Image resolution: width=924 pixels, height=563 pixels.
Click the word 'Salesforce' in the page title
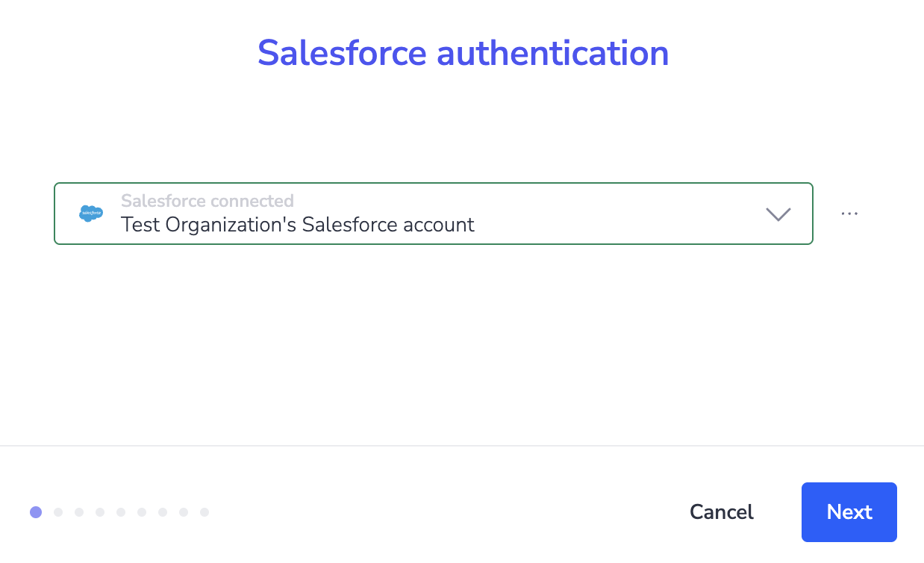coord(342,53)
